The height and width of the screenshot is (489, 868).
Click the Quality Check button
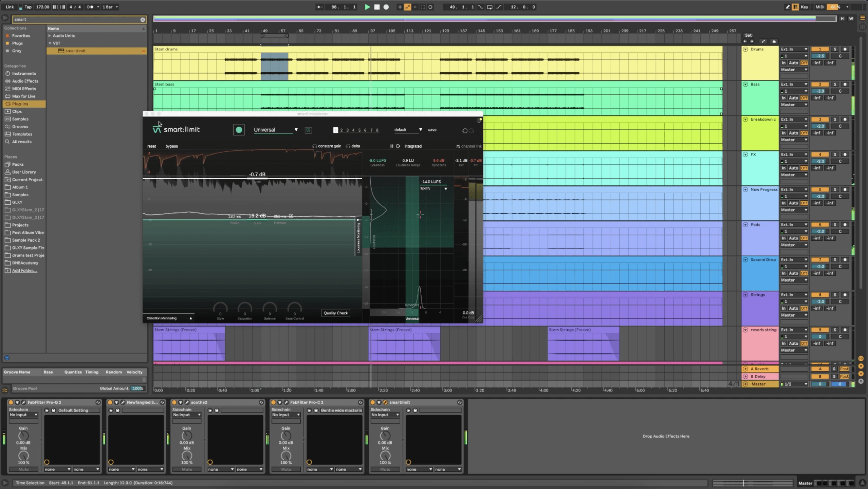coord(335,313)
